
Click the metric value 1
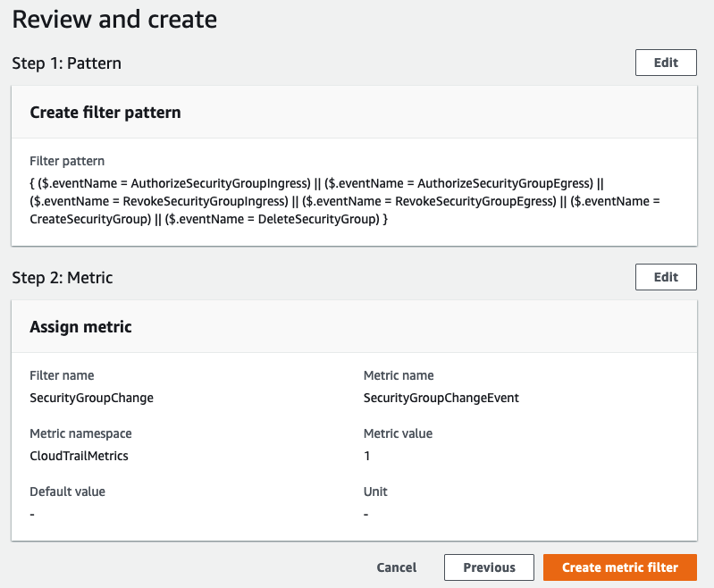[x=366, y=456]
